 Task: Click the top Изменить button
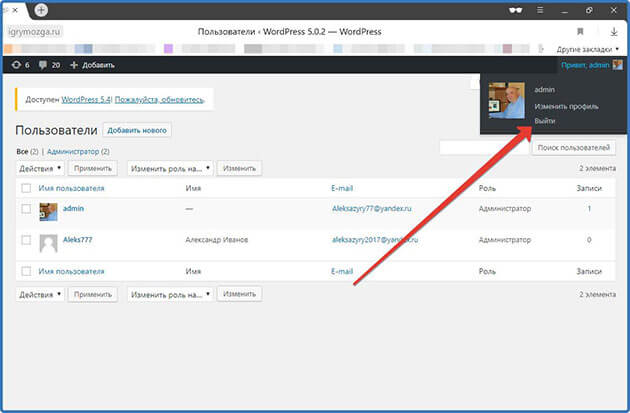click(239, 168)
